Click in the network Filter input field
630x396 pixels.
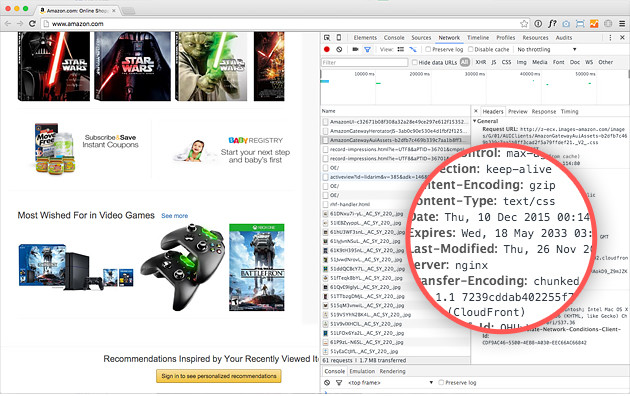point(364,62)
